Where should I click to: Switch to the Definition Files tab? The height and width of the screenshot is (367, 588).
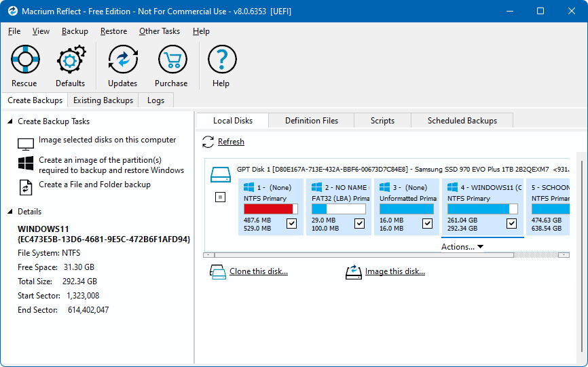(x=312, y=121)
